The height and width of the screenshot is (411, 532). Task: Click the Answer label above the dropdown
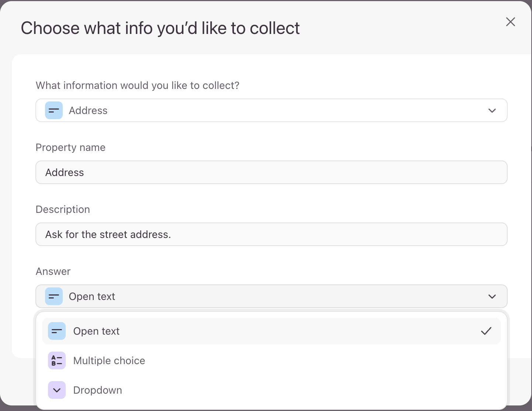tap(53, 272)
